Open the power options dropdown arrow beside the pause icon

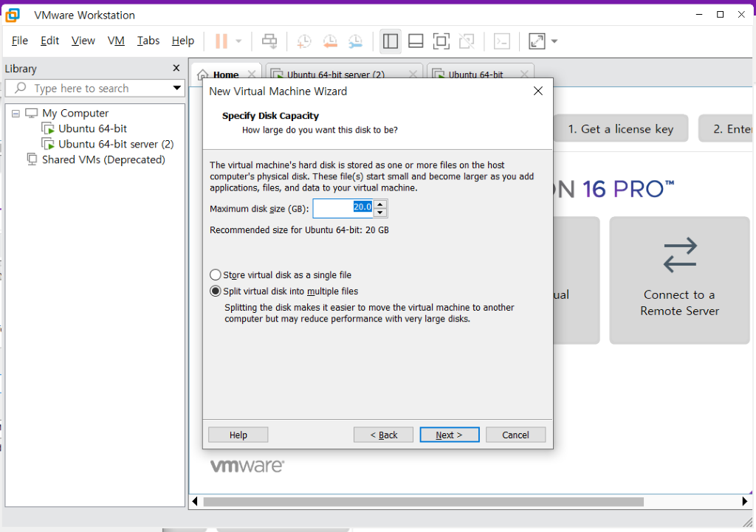(x=238, y=41)
